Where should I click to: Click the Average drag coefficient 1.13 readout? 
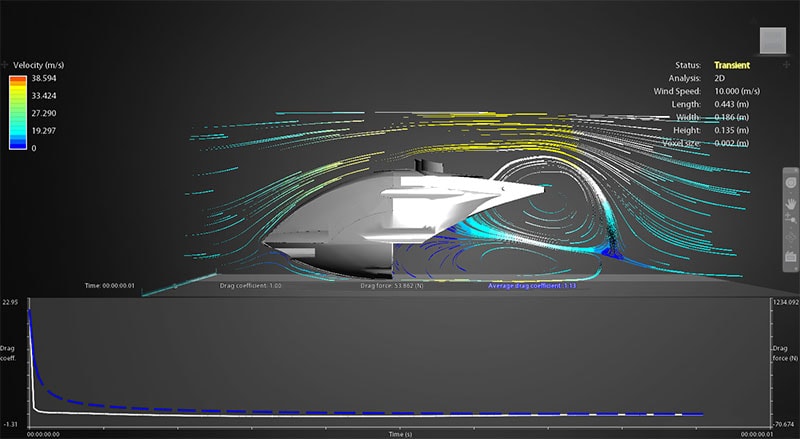[532, 286]
